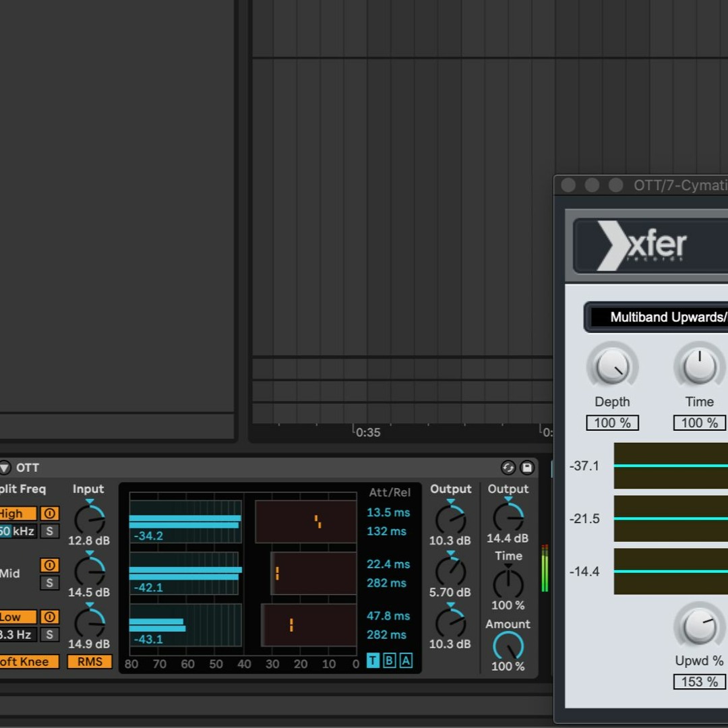Open the Multiband Upwards preset display in Xfer OTT

657,317
